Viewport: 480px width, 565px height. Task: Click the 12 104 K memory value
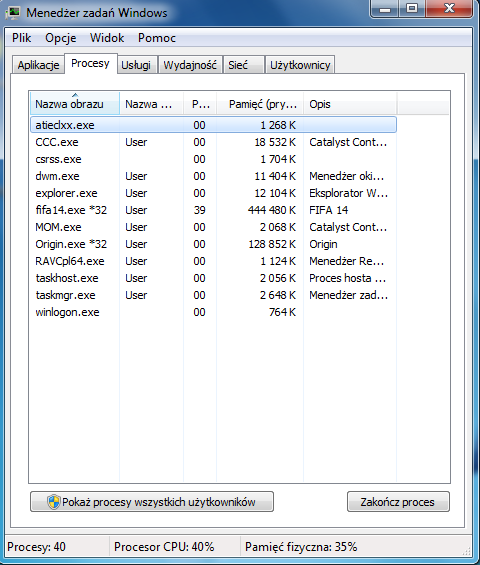275,193
